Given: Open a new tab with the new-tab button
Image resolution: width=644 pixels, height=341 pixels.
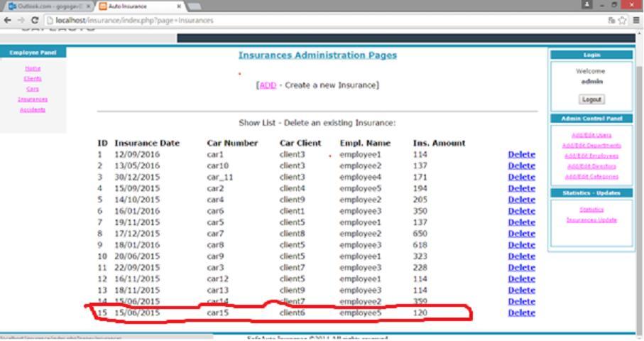Looking at the screenshot, I should [x=195, y=6].
